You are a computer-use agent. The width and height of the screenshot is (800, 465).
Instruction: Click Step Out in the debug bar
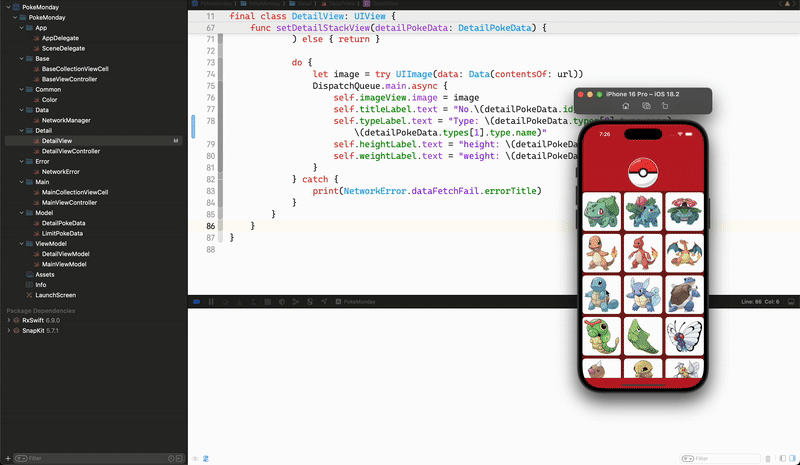pyautogui.click(x=253, y=302)
